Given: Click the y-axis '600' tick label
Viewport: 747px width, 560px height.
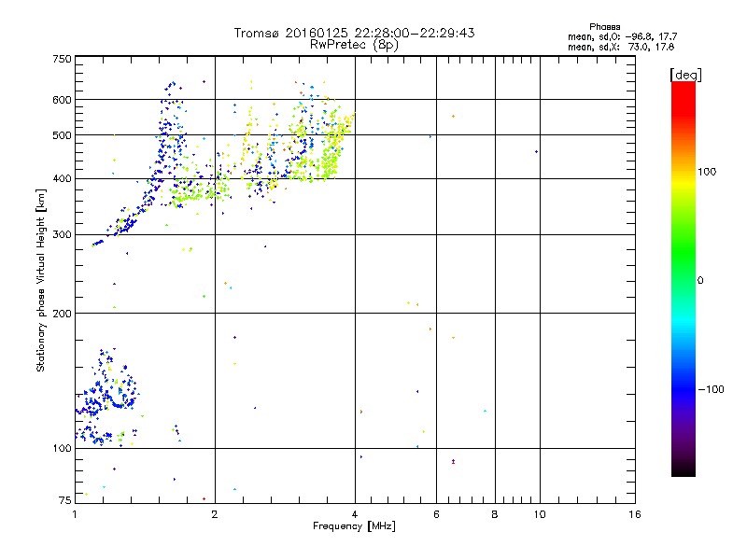Looking at the screenshot, I should pos(63,100).
